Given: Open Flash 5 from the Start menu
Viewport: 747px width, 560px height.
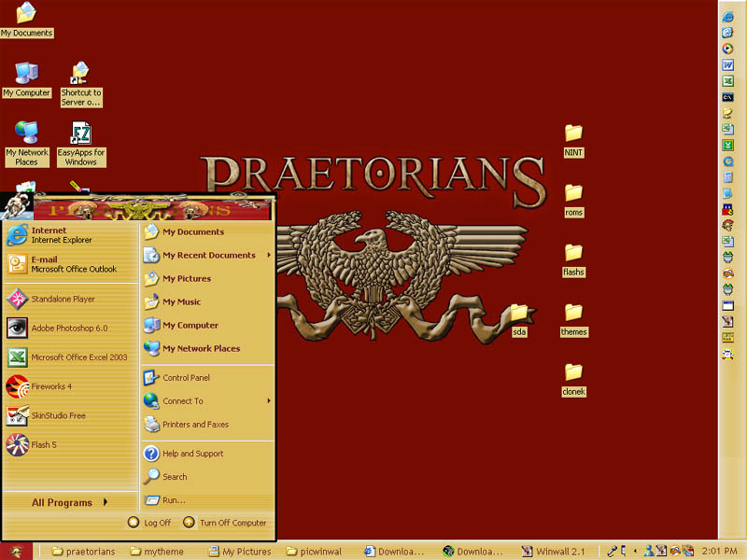Looking at the screenshot, I should (71, 445).
